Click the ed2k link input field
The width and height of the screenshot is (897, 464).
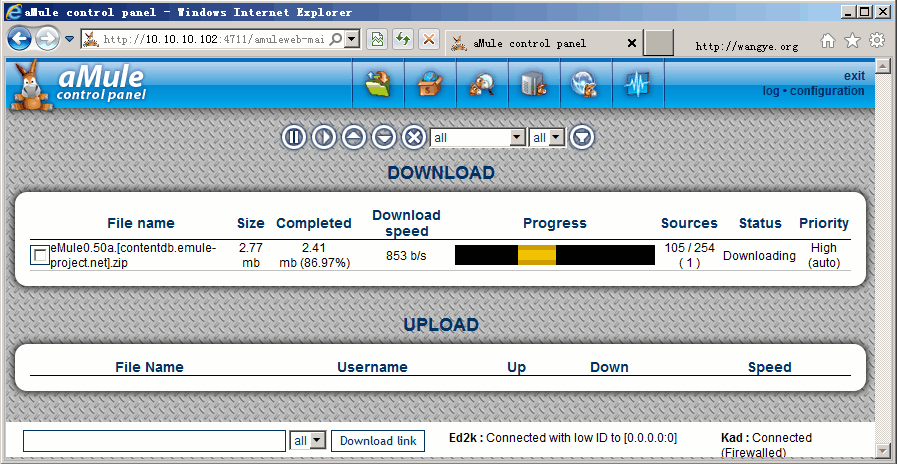click(x=154, y=441)
